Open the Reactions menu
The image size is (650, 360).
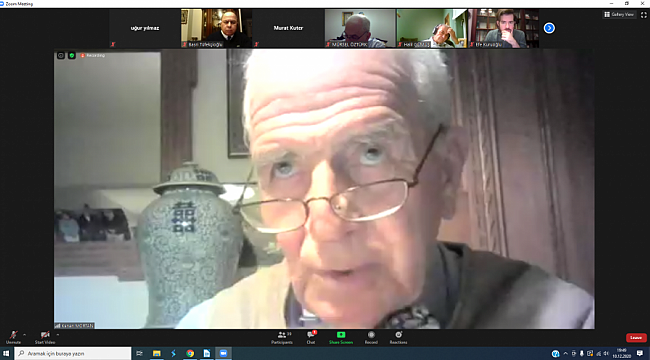pos(398,338)
